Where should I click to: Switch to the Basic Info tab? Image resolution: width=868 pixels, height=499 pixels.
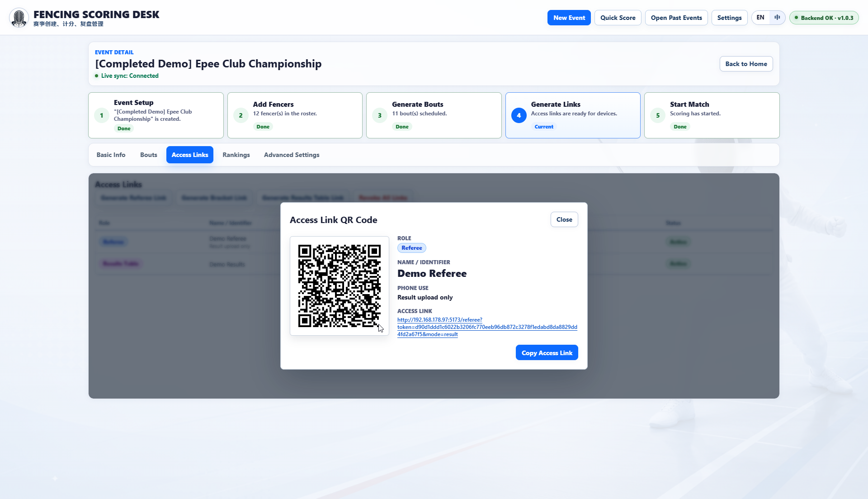click(x=111, y=155)
